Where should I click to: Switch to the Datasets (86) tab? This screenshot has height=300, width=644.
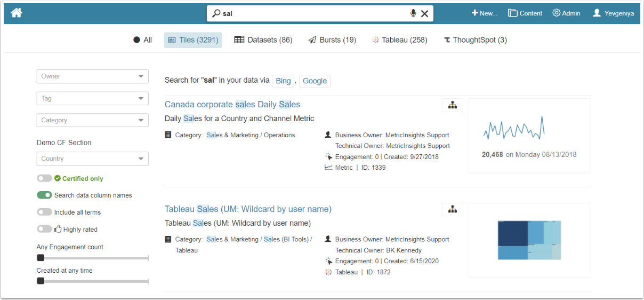[x=263, y=40]
